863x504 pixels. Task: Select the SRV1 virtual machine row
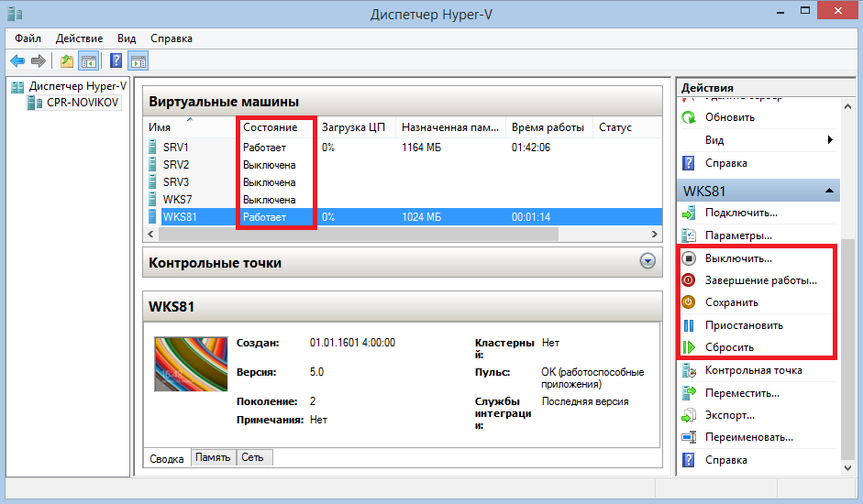click(x=175, y=148)
